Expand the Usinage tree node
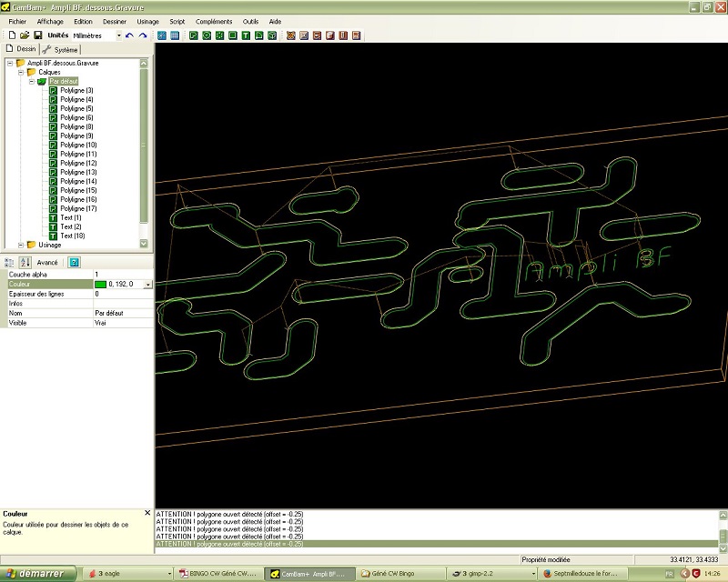Viewport: 728px width, 582px height. click(x=20, y=245)
